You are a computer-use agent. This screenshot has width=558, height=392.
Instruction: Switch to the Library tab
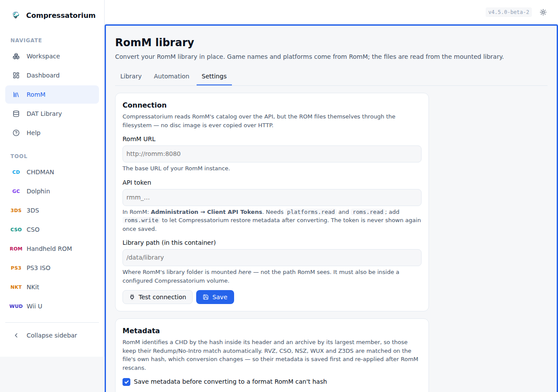[131, 76]
